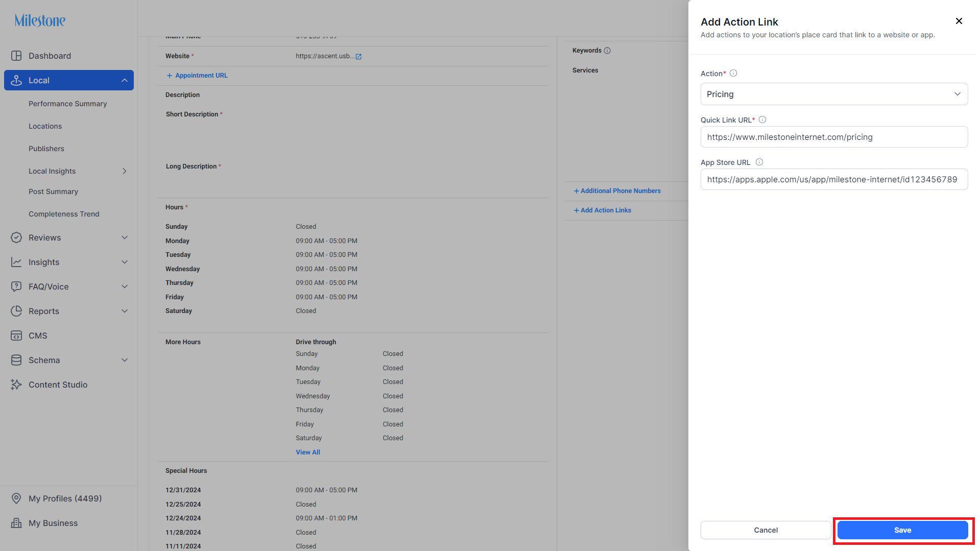This screenshot has width=980, height=551.
Task: Open Post Summary in sidebar
Action: click(53, 191)
